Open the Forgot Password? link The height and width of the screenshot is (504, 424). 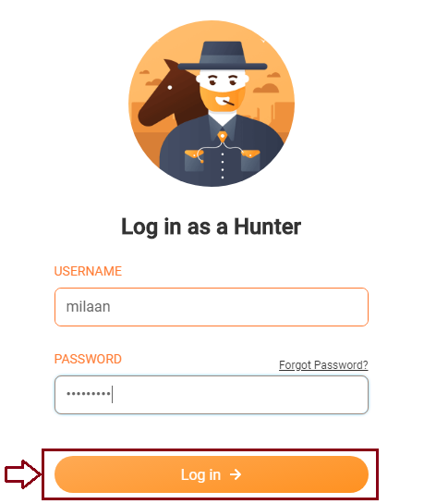323,365
